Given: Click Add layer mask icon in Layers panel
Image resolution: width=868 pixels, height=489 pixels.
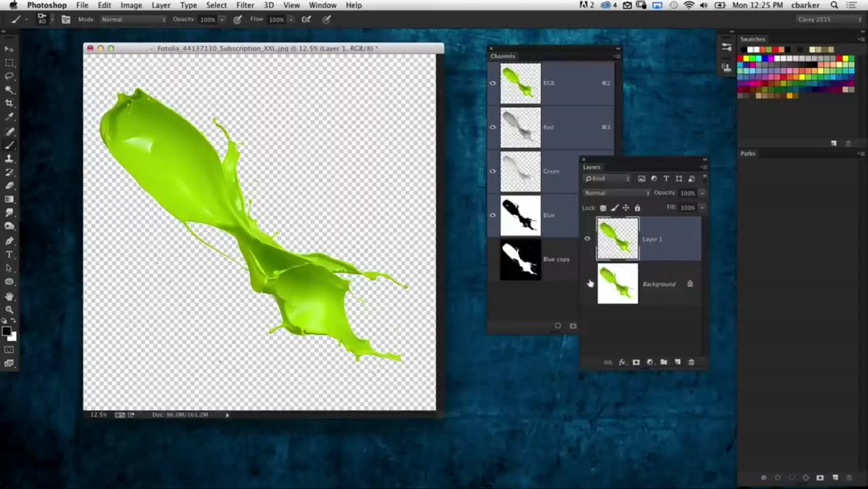Looking at the screenshot, I should click(636, 362).
